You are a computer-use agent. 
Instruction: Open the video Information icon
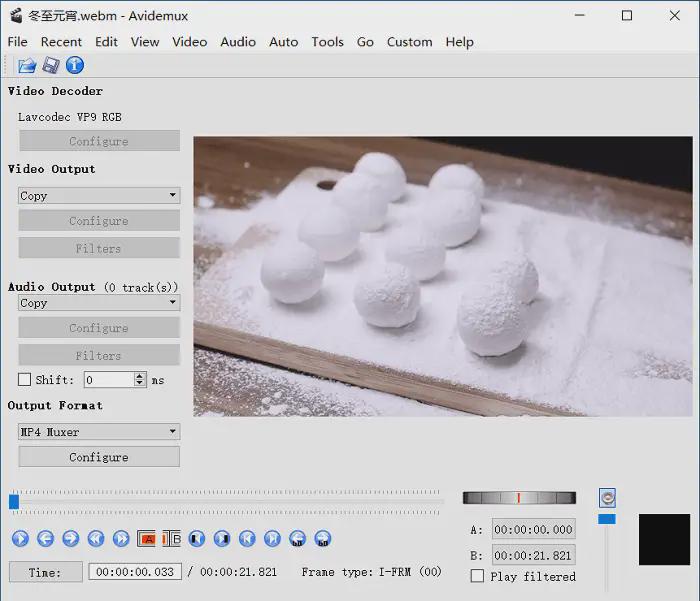75,66
